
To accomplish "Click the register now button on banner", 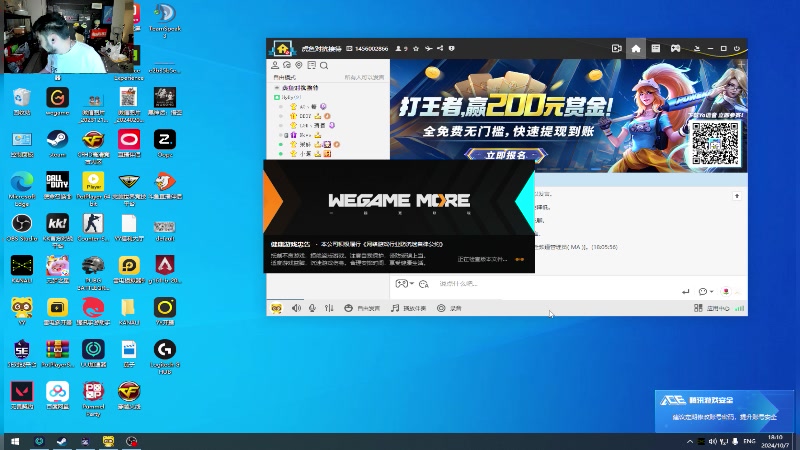I will click(x=506, y=155).
